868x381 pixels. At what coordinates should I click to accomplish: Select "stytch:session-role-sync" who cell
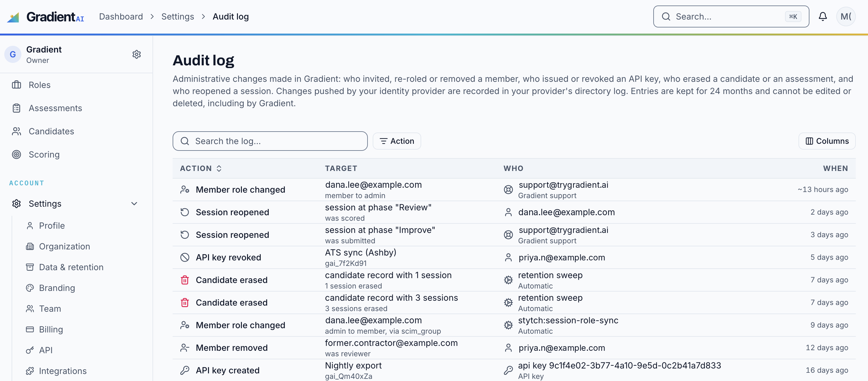pos(568,320)
